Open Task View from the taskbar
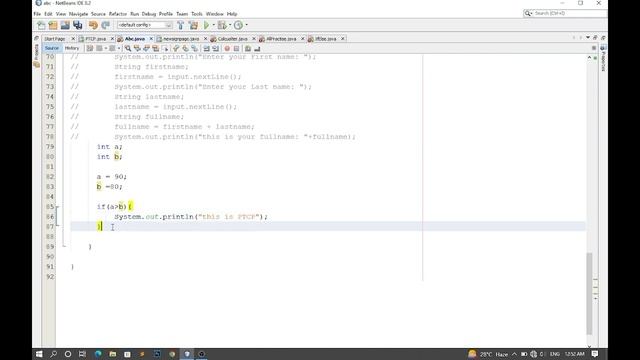This screenshot has height=360, width=640. pos(82,354)
